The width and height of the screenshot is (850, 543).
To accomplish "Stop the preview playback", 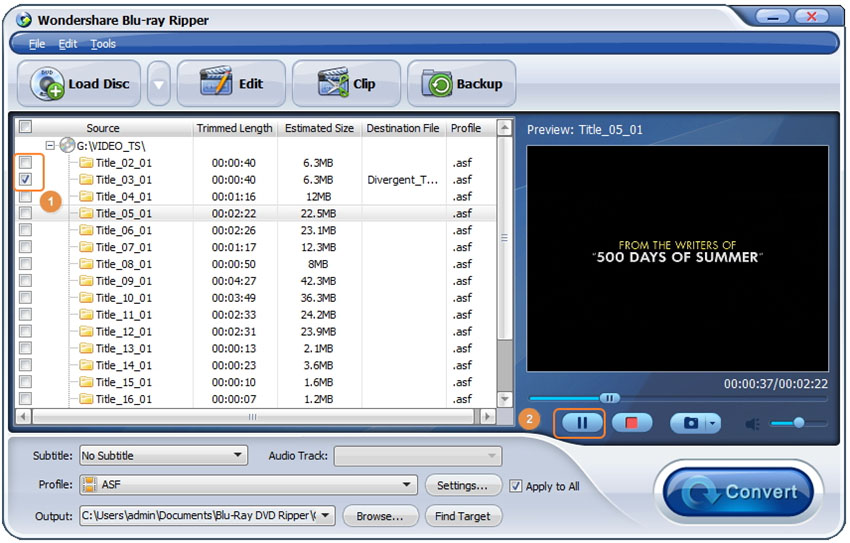I will 631,423.
